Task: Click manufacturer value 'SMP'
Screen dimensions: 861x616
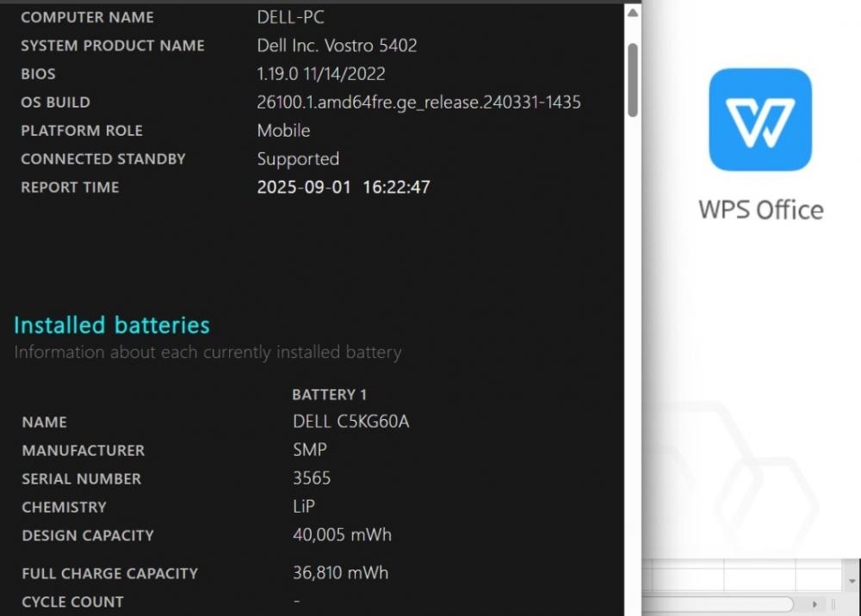Action: tap(310, 450)
